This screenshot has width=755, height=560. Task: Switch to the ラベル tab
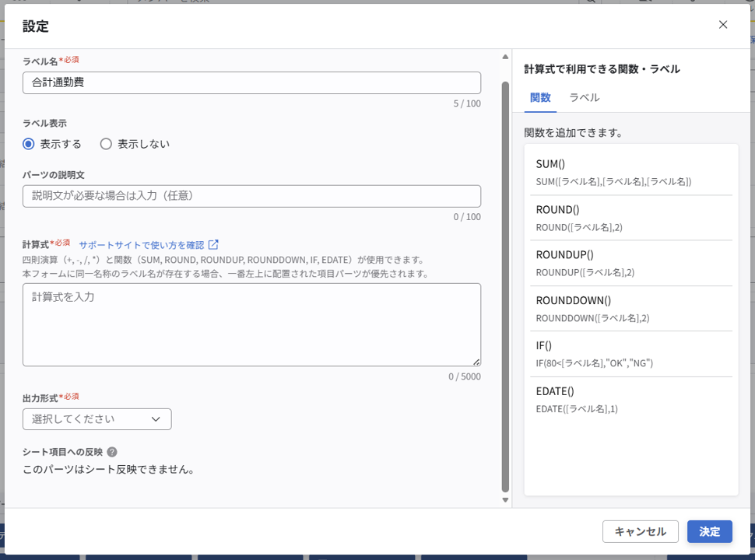(584, 98)
